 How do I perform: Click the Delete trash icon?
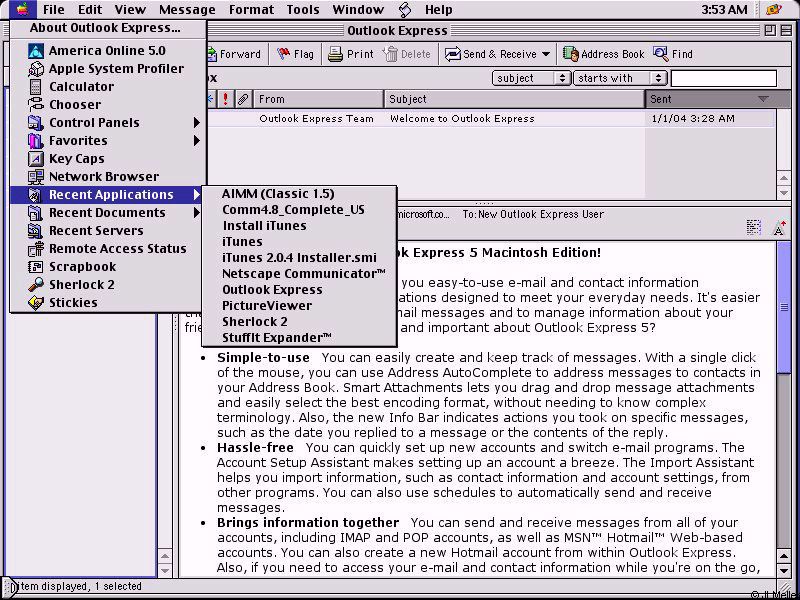(x=390, y=54)
